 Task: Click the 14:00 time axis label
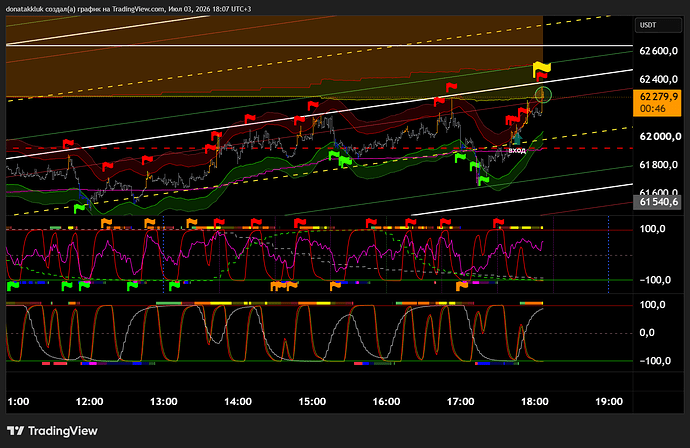click(238, 401)
